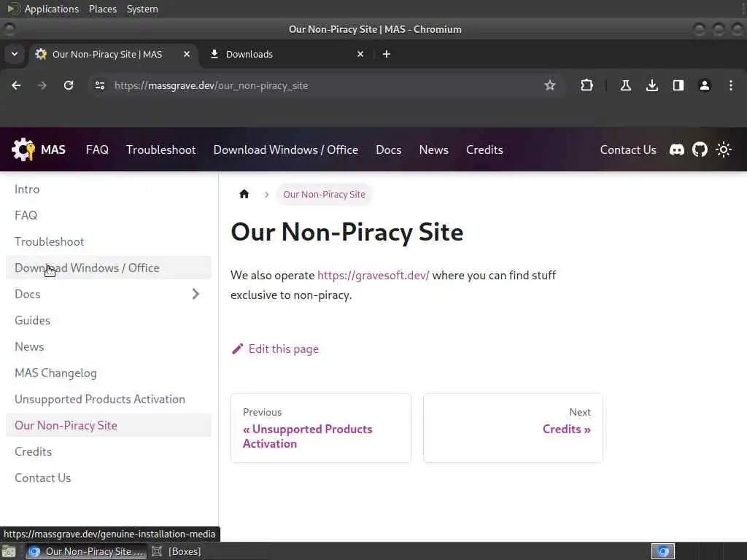The image size is (747, 560).
Task: Show downloads via toolbar download icon
Action: (x=652, y=86)
